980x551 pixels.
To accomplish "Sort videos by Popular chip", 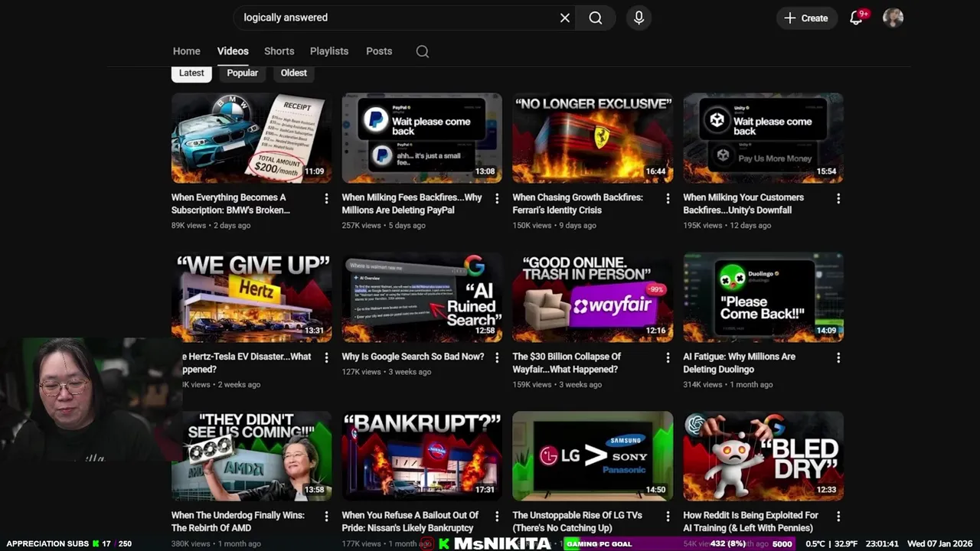I will coord(242,73).
